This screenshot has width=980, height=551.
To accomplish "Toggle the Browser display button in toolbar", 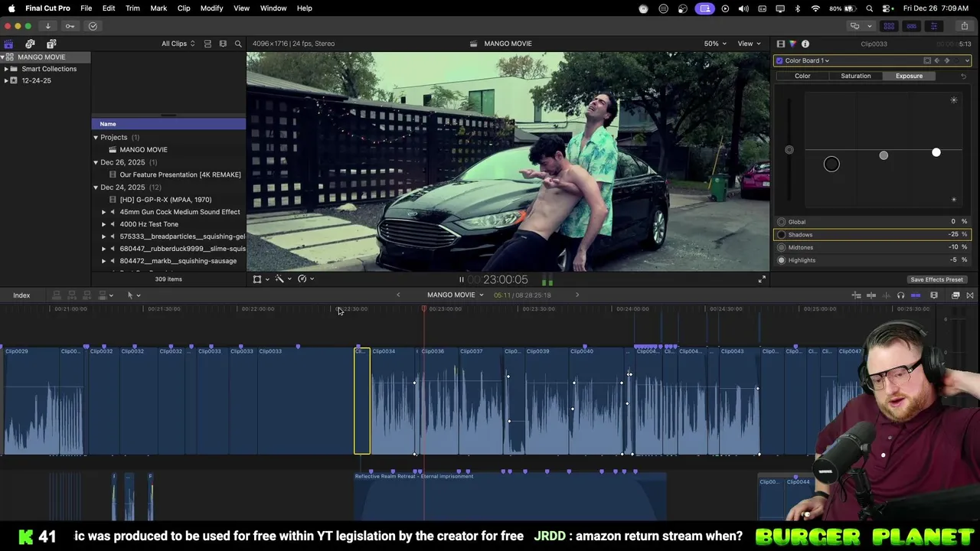I will pos(889,26).
